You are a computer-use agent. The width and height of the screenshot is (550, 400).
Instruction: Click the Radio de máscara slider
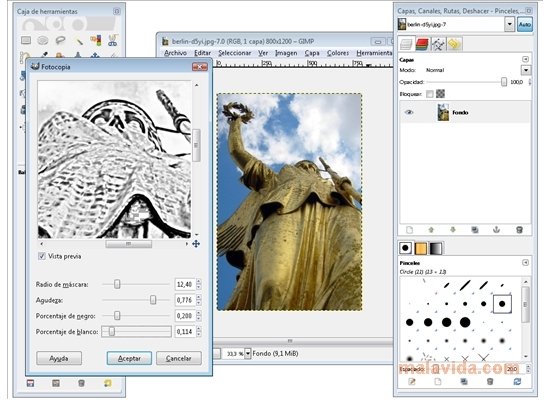tap(136, 284)
